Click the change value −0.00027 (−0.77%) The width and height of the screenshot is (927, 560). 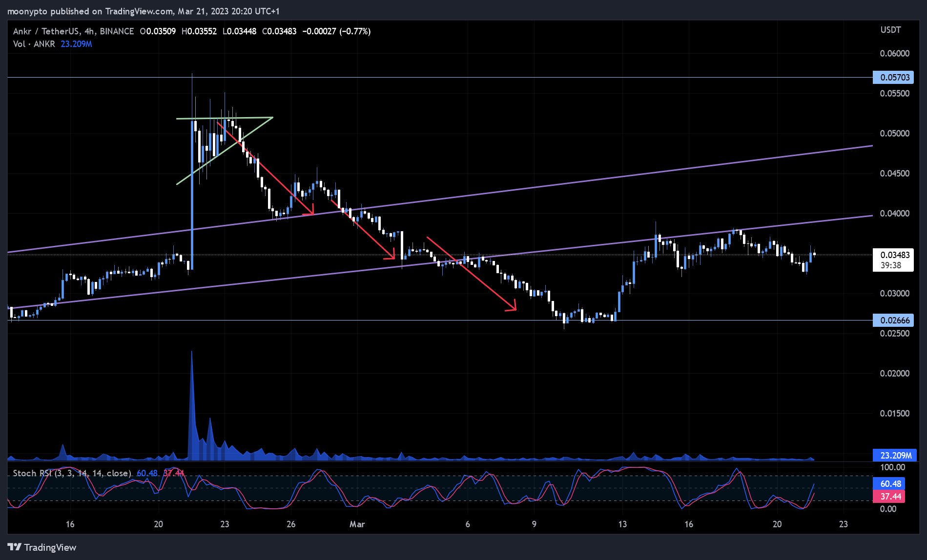point(336,31)
